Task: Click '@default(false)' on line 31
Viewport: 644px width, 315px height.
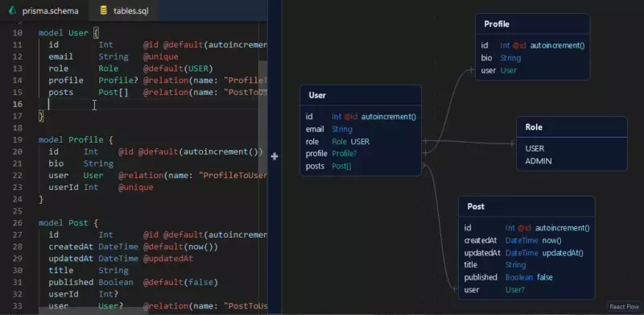Action: point(180,283)
